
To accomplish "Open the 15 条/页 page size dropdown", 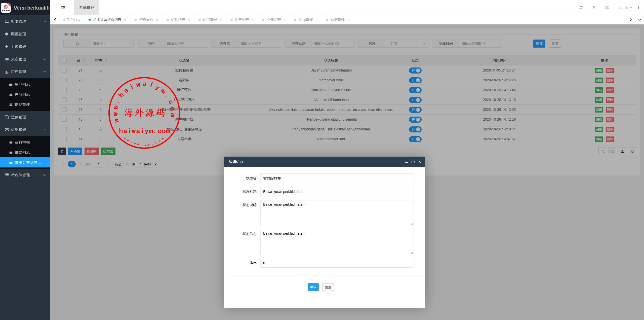I will click(148, 164).
